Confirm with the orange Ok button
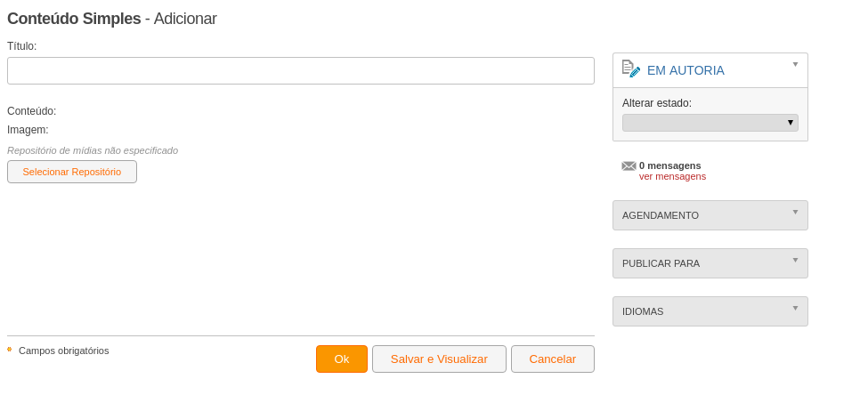 pyautogui.click(x=342, y=359)
